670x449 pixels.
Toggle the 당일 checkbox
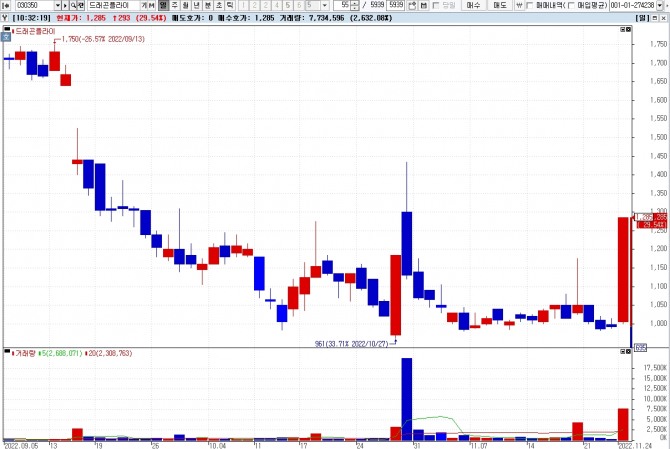click(x=436, y=5)
